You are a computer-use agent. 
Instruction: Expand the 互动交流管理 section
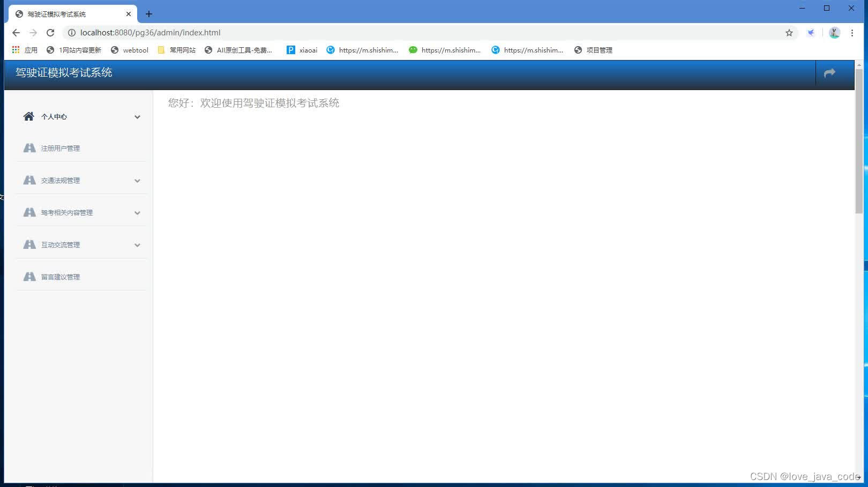tap(138, 245)
